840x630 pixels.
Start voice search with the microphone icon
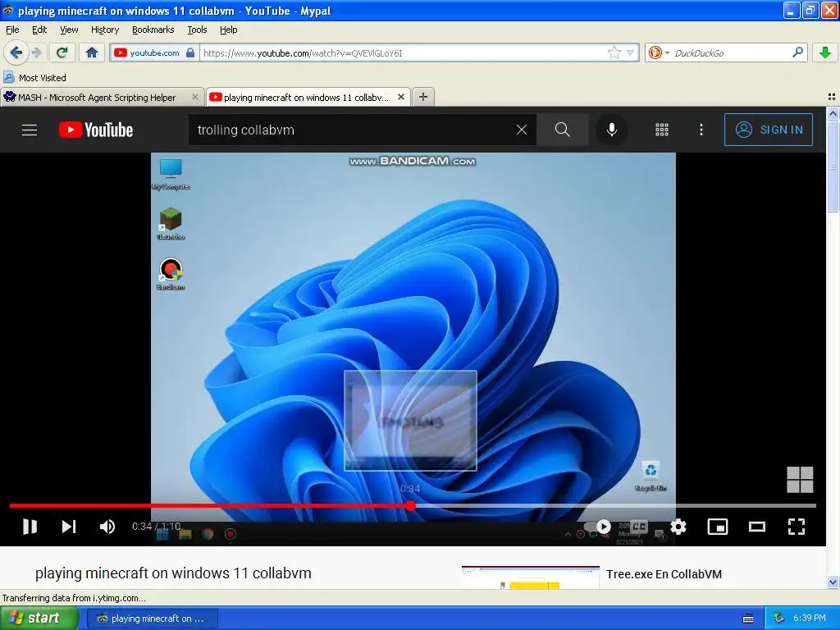pos(611,130)
